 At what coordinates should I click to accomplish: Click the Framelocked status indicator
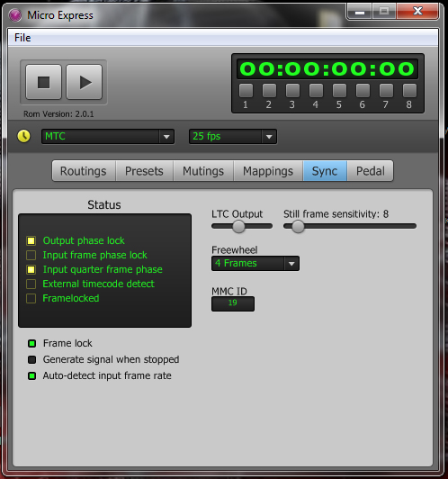[x=31, y=298]
